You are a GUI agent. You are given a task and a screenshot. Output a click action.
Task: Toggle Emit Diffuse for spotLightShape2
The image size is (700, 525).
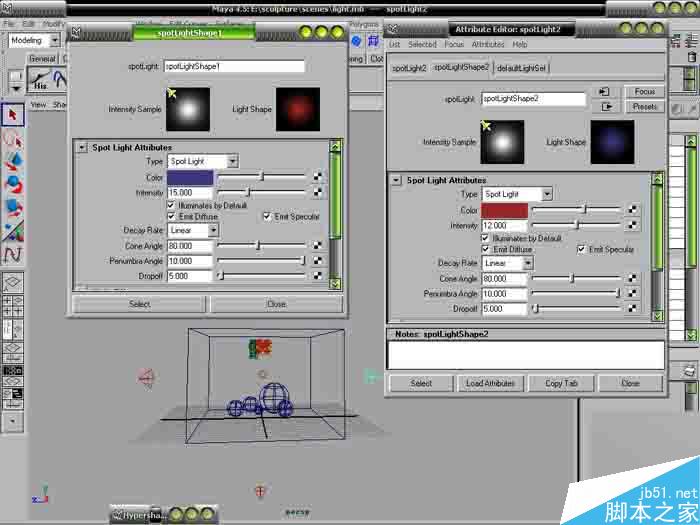pyautogui.click(x=485, y=249)
